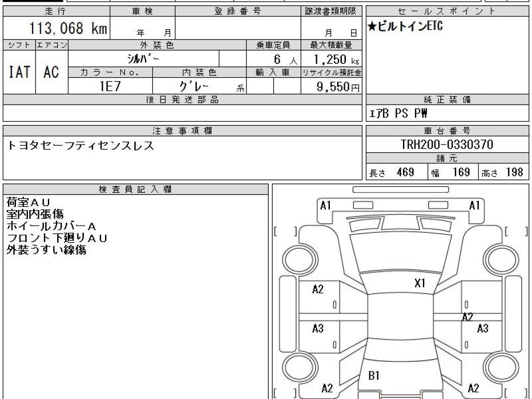Click the リサイクル預託金 label
This screenshot has width=532, height=399.
(332, 72)
